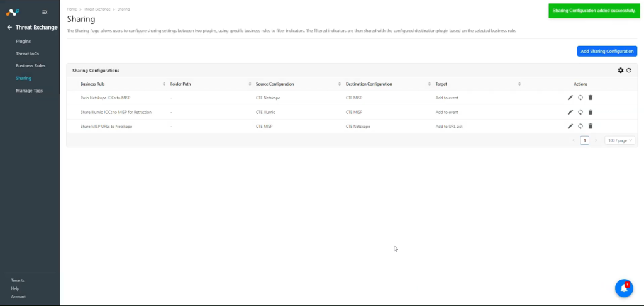This screenshot has width=644, height=306.
Task: Open the 100 / page size dropdown
Action: click(x=619, y=140)
